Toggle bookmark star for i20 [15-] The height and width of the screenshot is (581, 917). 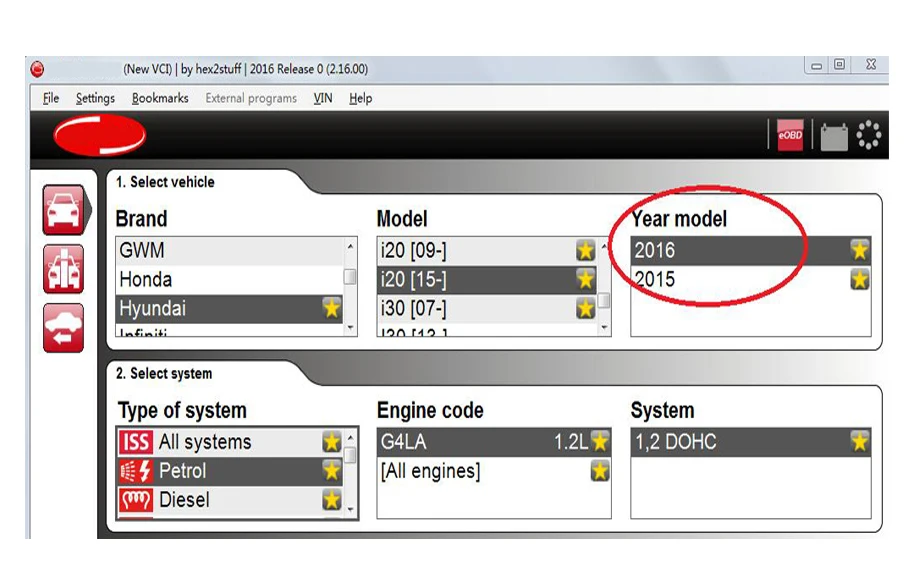[x=585, y=279]
